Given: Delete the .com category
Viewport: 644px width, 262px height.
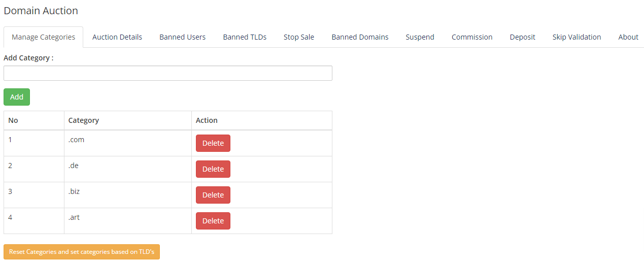Looking at the screenshot, I should tap(213, 143).
